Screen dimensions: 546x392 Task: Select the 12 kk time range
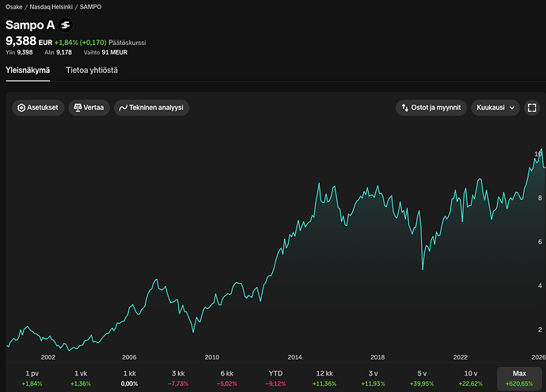coord(324,378)
